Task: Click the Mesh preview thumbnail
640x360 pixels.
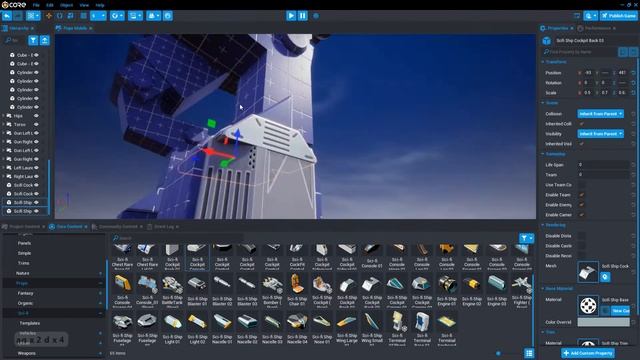Action: [588, 272]
